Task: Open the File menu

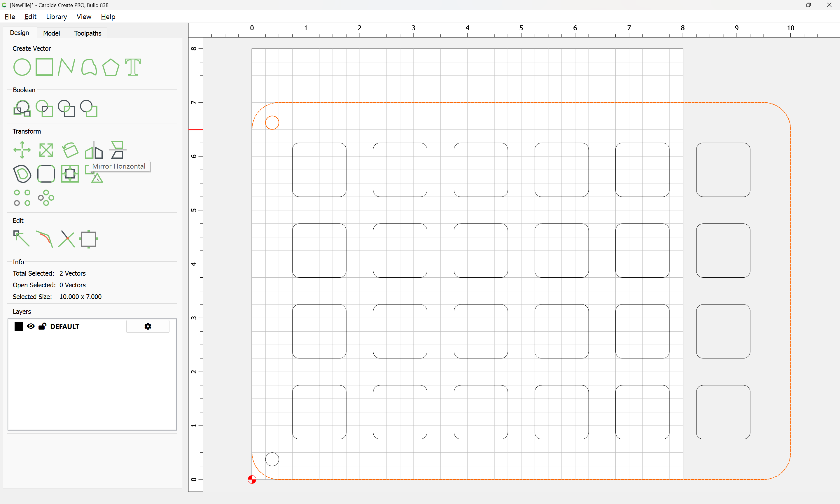Action: coord(10,17)
